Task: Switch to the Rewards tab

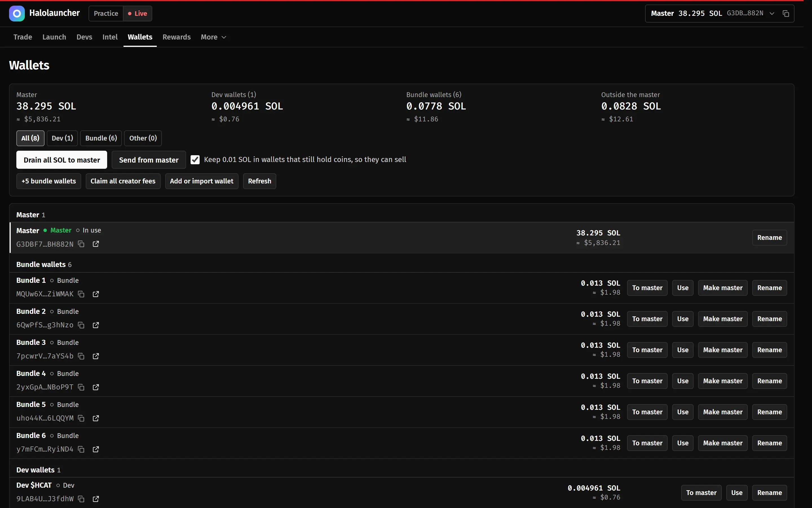Action: tap(176, 37)
